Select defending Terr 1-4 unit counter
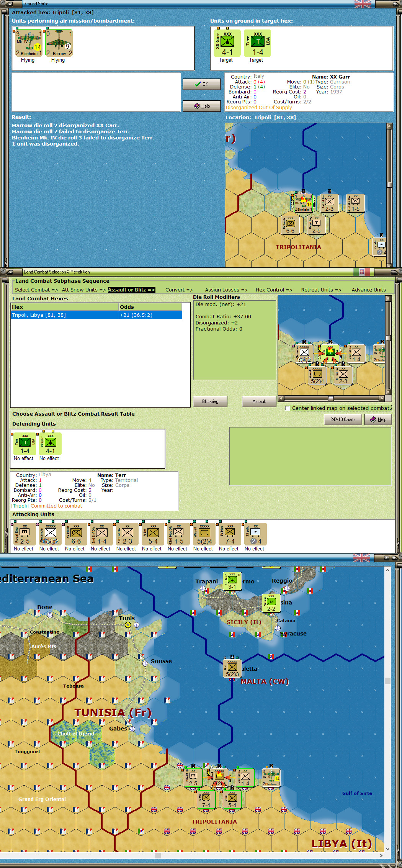 tap(25, 444)
